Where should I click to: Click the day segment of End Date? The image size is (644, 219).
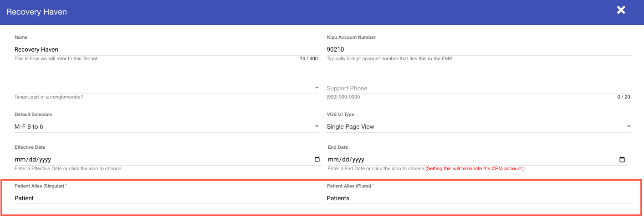click(x=343, y=160)
